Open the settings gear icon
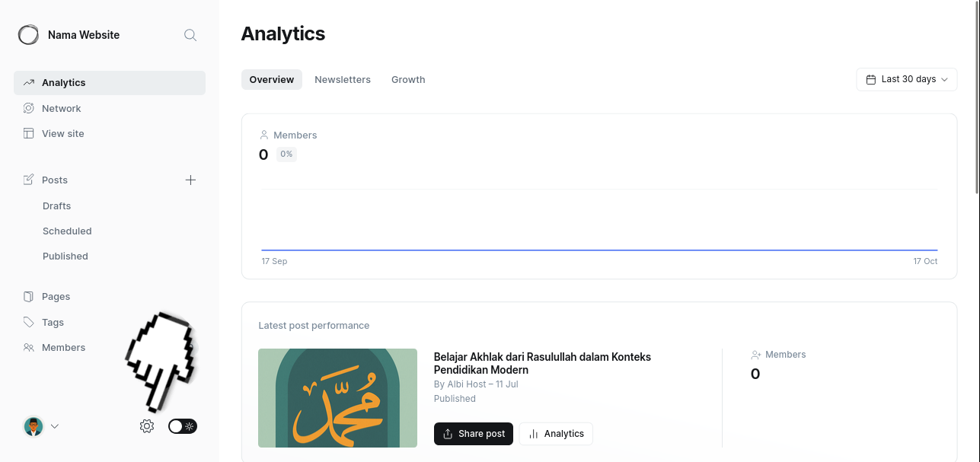 coord(146,426)
